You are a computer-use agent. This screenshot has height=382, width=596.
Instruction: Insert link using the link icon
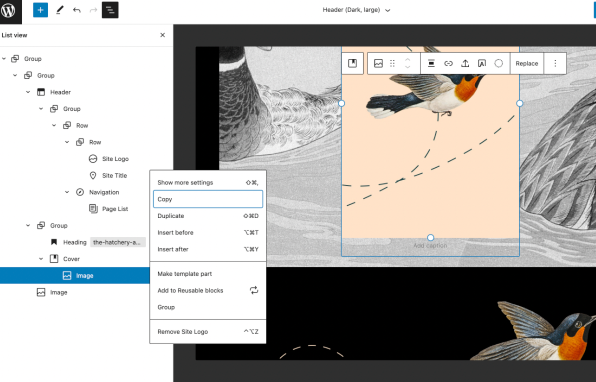(449, 63)
